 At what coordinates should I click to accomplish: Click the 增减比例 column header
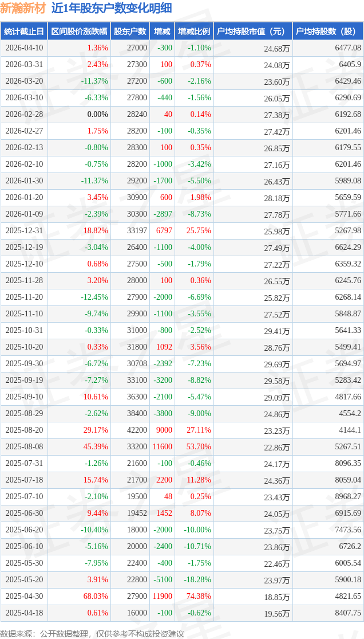(x=193, y=32)
